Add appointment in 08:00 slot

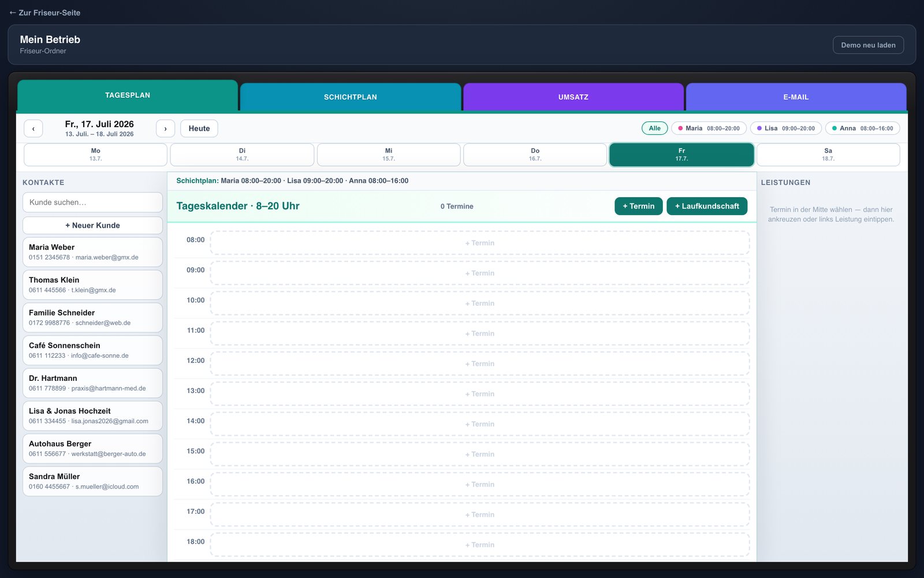(480, 243)
